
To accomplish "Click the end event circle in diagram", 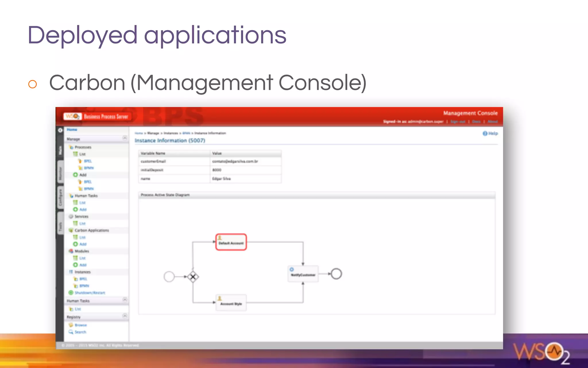I will click(x=336, y=274).
